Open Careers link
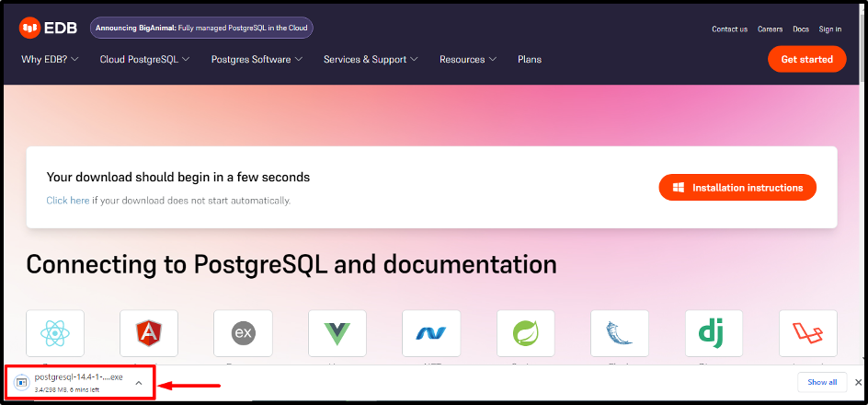Screen dimensions: 868x405 click(x=770, y=29)
